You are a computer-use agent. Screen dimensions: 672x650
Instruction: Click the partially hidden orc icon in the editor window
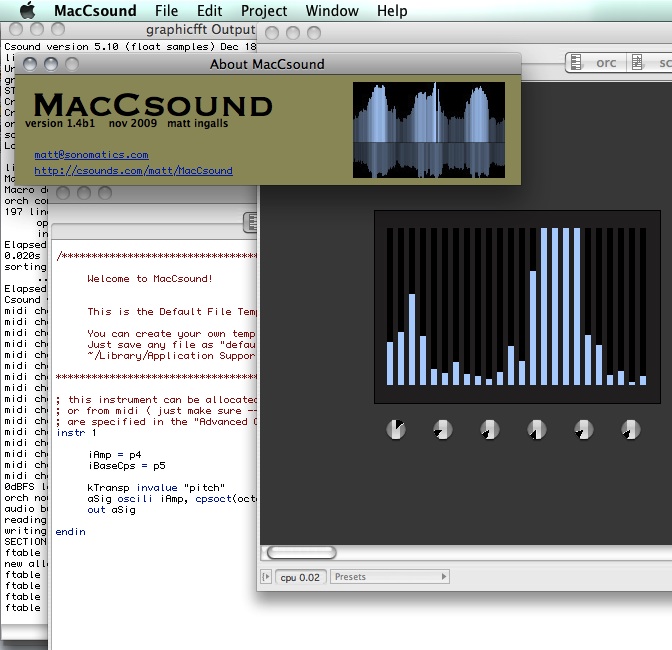coord(251,222)
